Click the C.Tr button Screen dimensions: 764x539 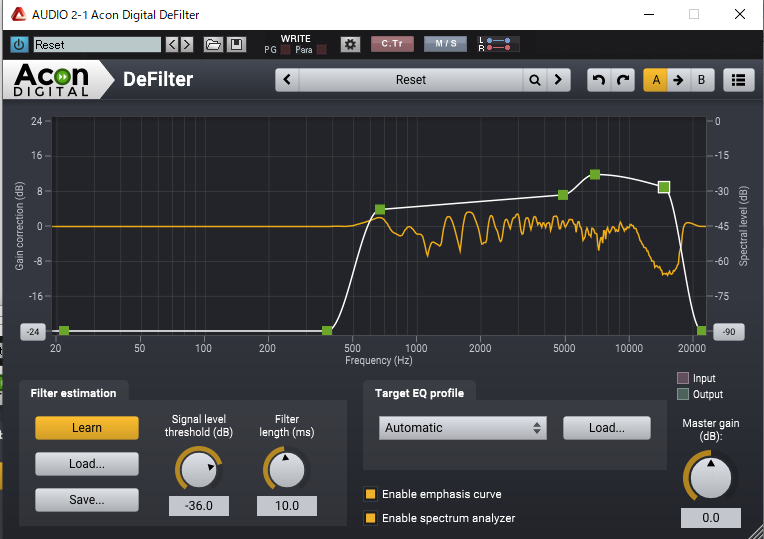[x=392, y=44]
